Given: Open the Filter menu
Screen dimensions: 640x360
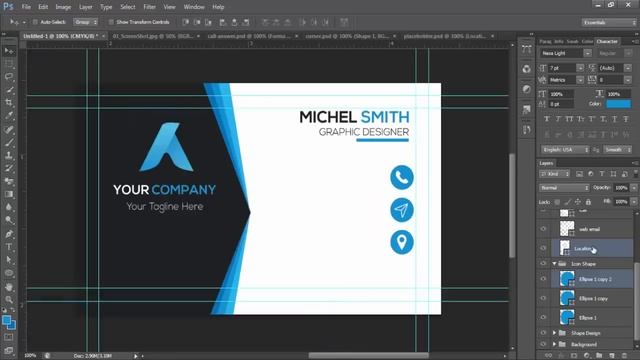Looking at the screenshot, I should pos(149,7).
